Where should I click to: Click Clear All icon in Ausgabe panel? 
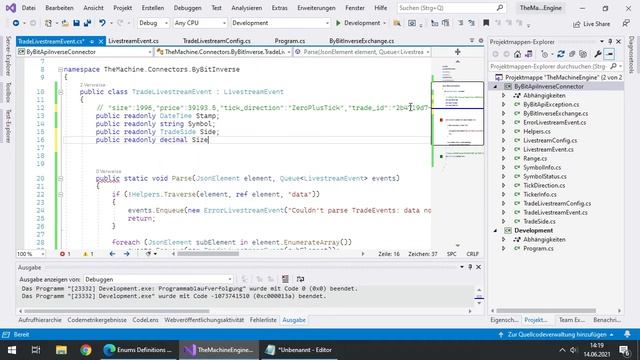285,279
